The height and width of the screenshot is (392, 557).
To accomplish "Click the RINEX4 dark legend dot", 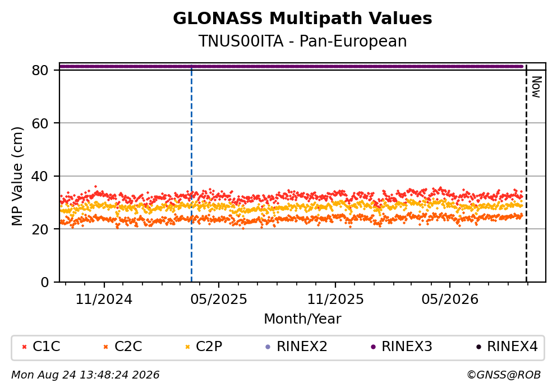I will pos(478,347).
